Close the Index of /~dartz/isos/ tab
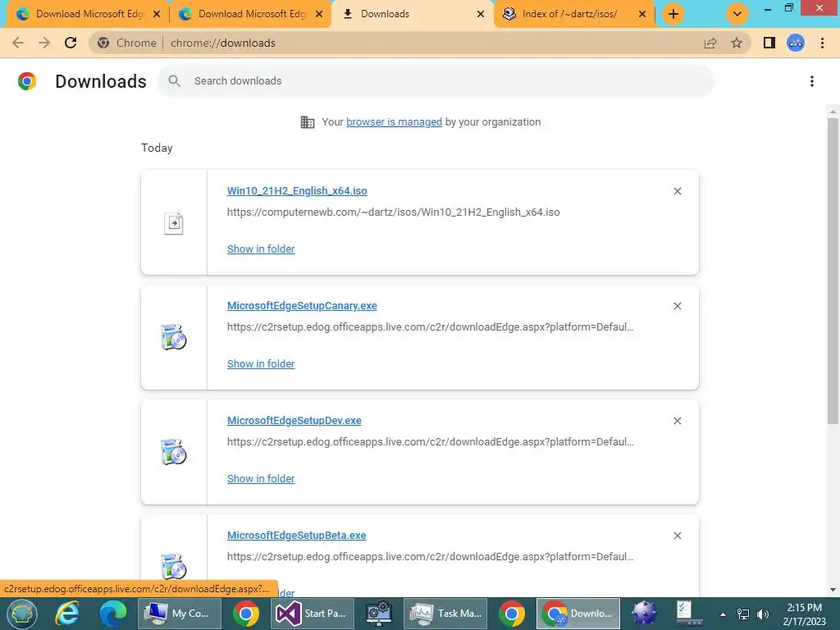 pos(642,14)
